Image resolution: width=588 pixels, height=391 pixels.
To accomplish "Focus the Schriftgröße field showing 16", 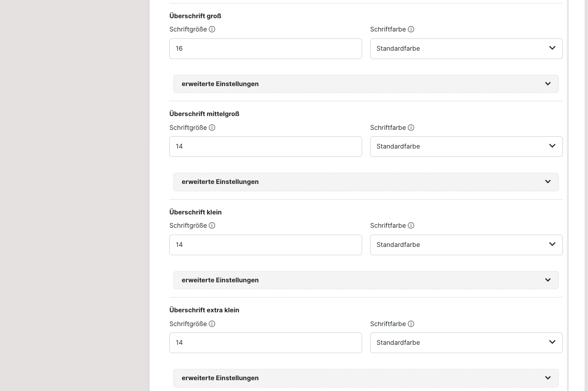I will pos(265,49).
